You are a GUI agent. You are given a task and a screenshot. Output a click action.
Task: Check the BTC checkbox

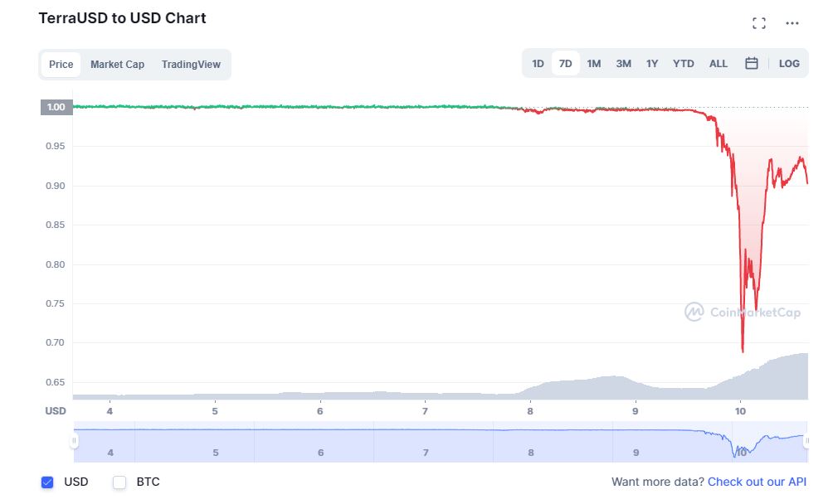pyautogui.click(x=119, y=482)
